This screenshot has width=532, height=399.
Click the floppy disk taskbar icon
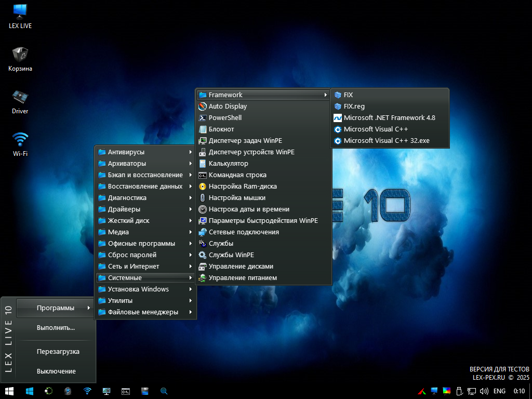tap(145, 391)
